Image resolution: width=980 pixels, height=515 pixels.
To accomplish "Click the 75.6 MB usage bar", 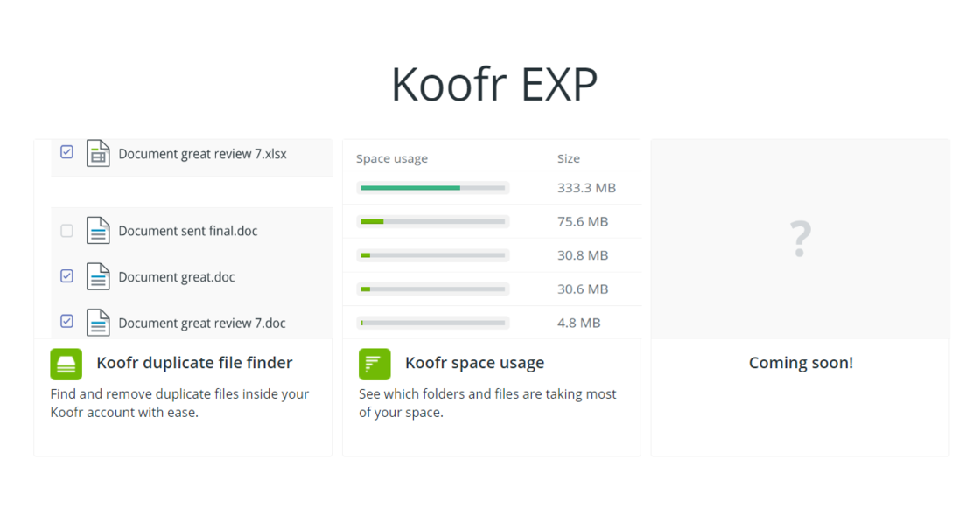I will point(433,222).
